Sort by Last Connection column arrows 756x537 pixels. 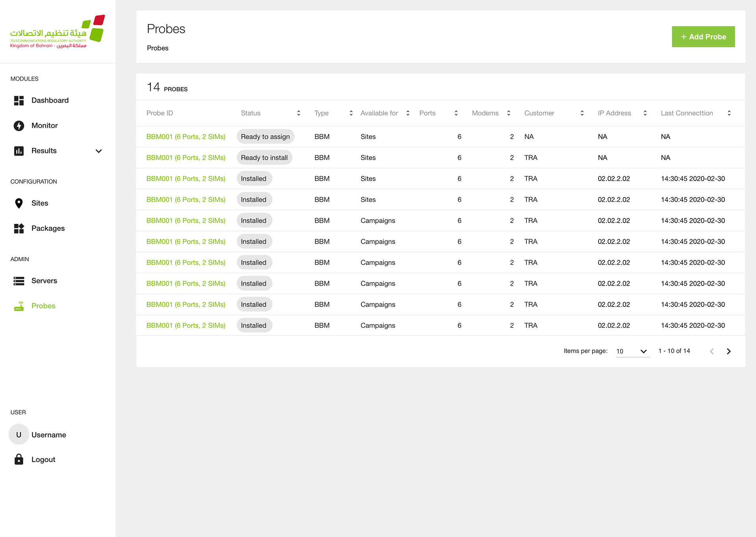point(729,113)
